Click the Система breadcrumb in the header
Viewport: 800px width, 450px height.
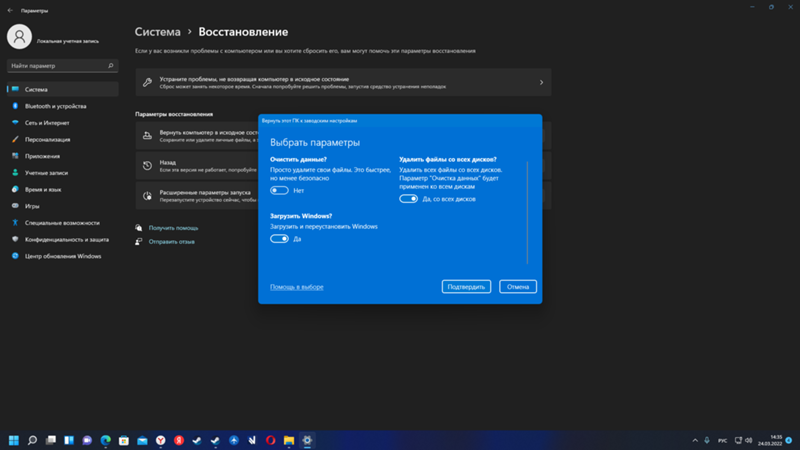pyautogui.click(x=158, y=32)
